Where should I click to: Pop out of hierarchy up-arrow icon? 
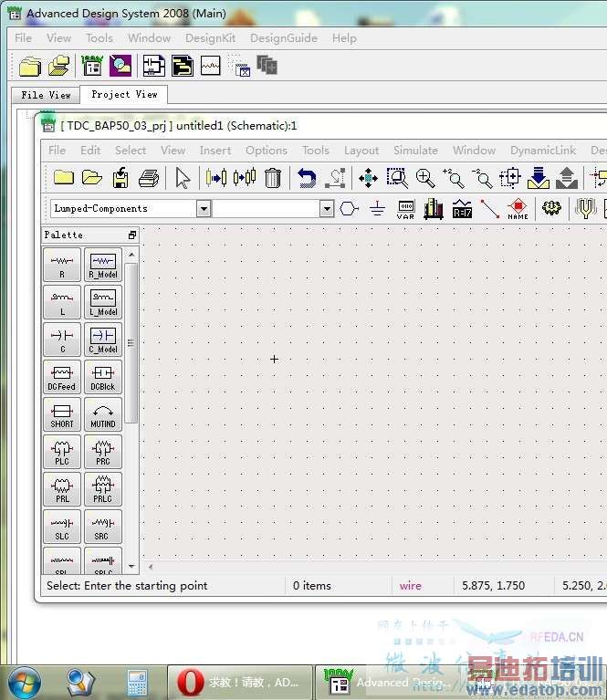pos(567,178)
